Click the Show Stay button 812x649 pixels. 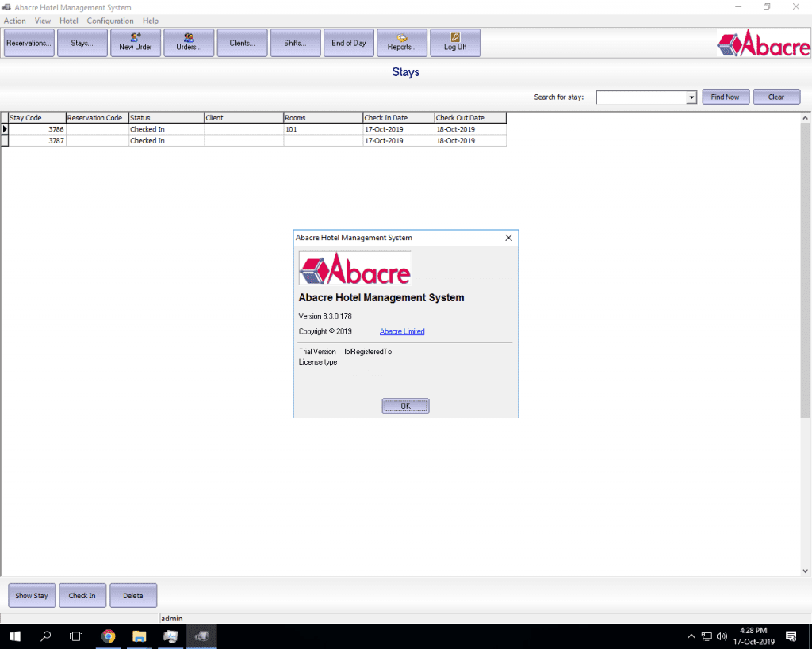coord(32,596)
